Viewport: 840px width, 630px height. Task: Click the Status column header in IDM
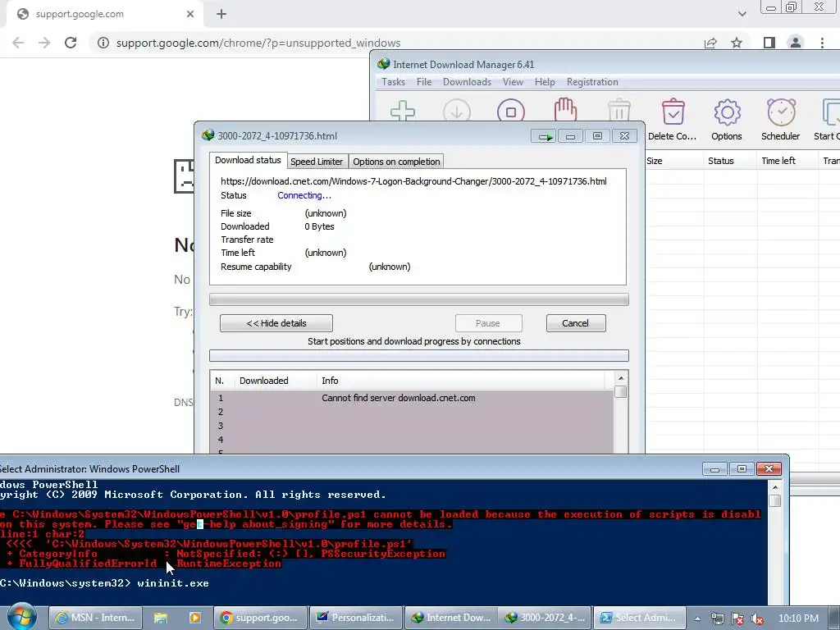(731, 161)
